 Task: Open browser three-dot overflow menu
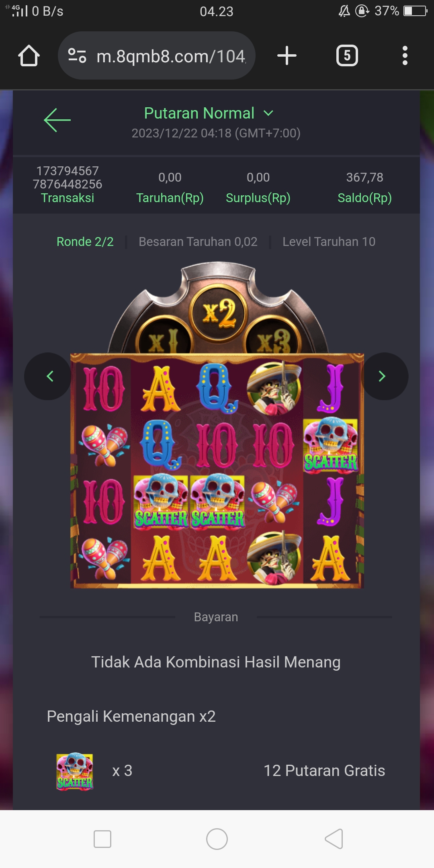pyautogui.click(x=405, y=55)
